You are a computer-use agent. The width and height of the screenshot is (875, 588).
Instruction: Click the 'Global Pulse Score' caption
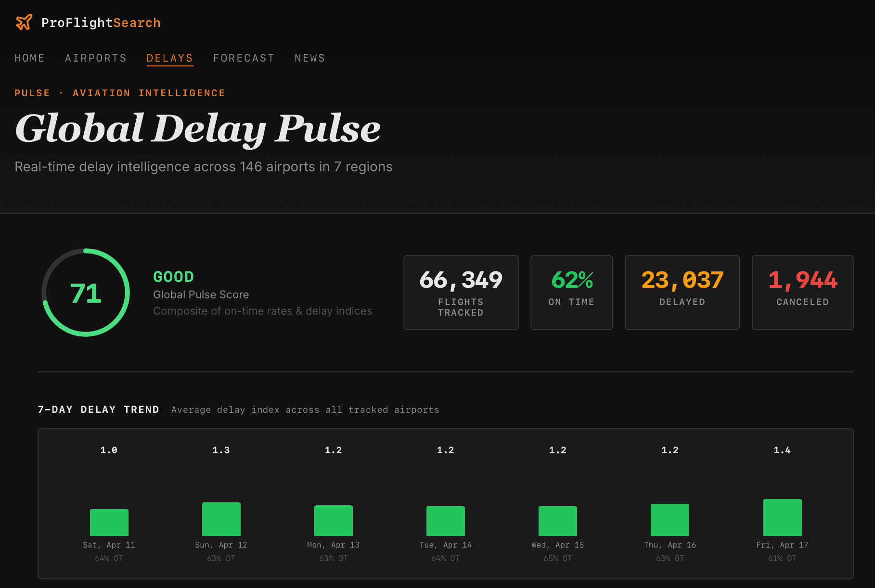click(x=201, y=294)
